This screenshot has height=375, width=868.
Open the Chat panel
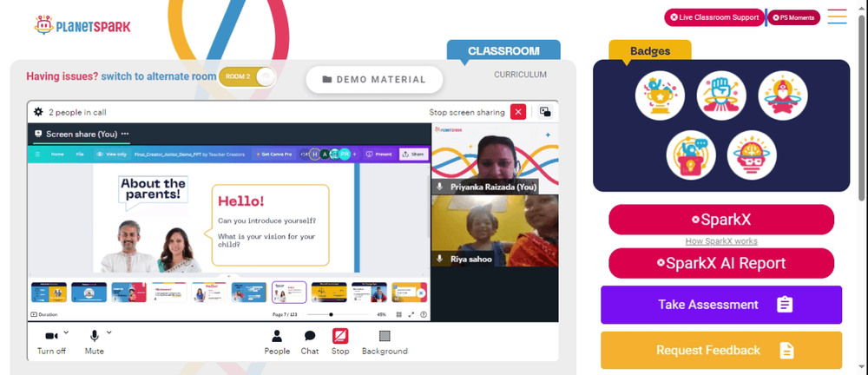coord(310,342)
